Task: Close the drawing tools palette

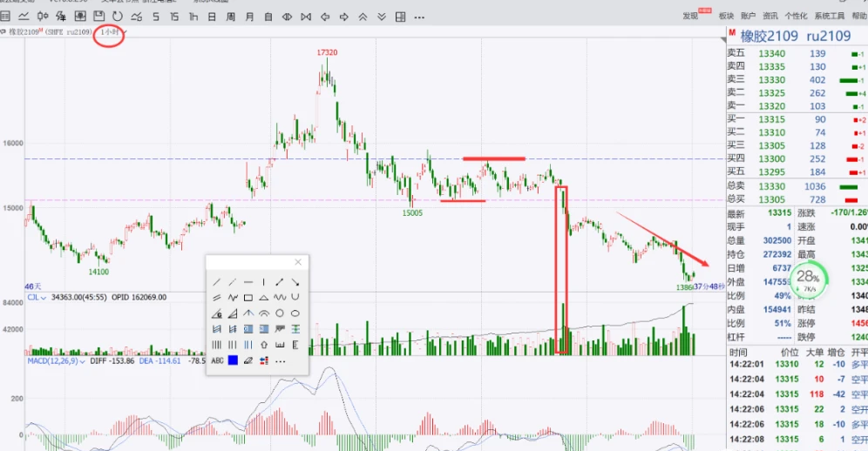Action: [298, 262]
